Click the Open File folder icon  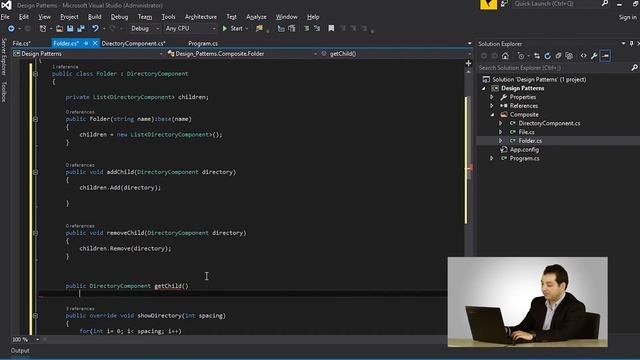(x=60, y=29)
